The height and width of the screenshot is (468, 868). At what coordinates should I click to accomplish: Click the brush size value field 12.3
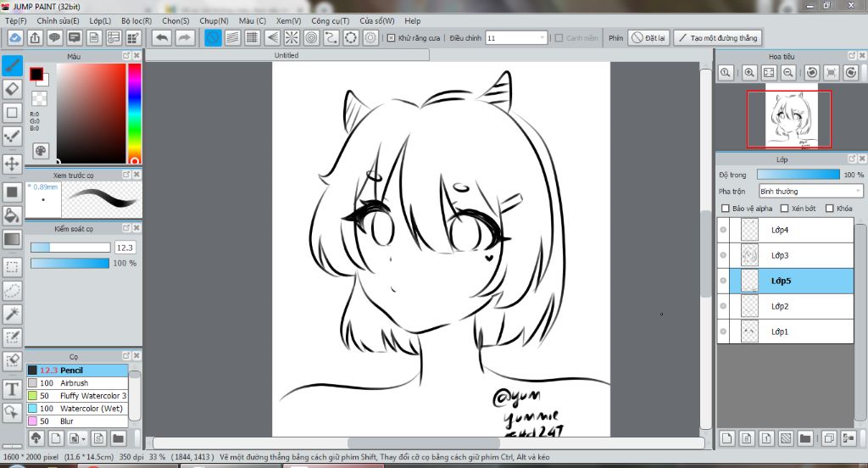(x=125, y=248)
